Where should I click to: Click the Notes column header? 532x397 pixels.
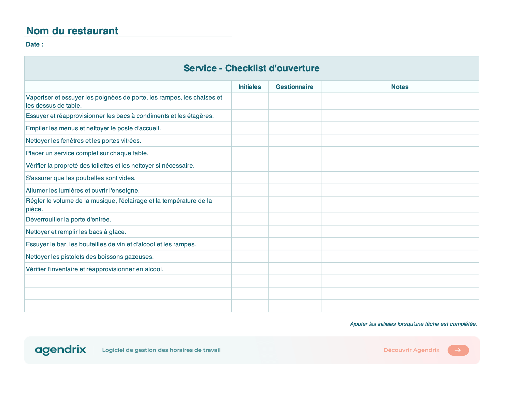pyautogui.click(x=400, y=87)
